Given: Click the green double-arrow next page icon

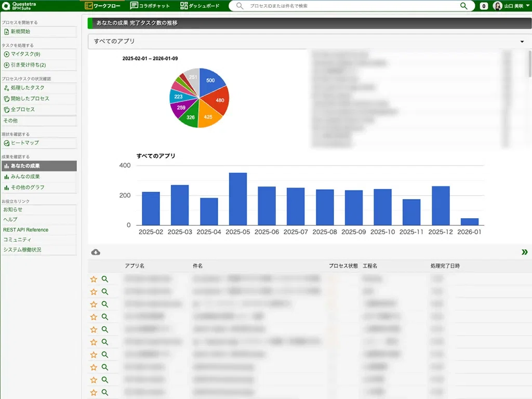Looking at the screenshot, I should (x=525, y=252).
